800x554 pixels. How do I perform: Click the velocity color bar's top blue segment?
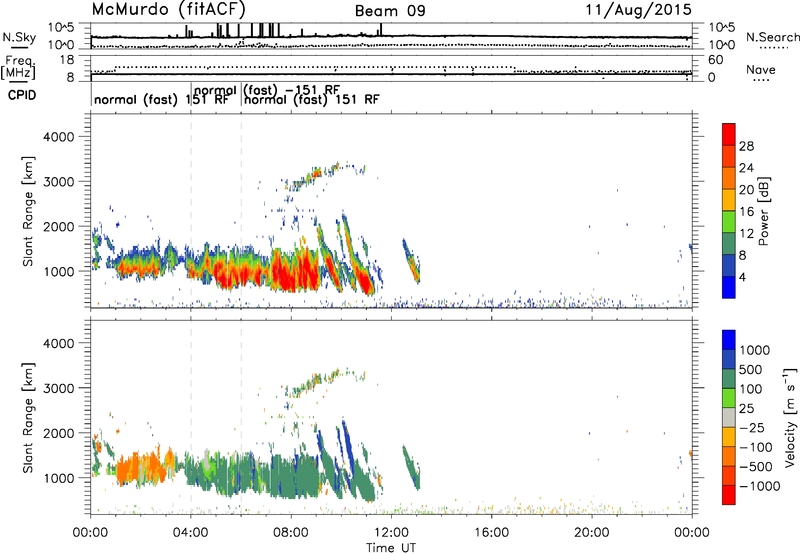[729, 340]
